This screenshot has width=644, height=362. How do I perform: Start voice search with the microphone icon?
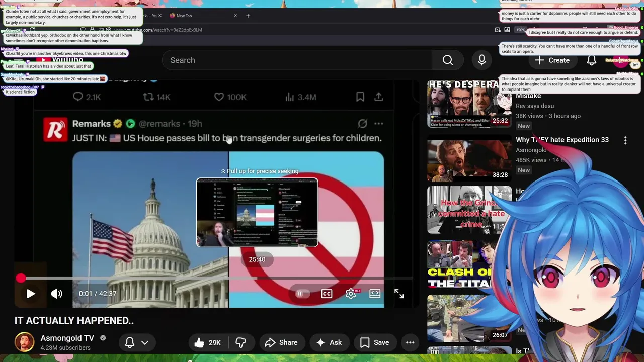(x=482, y=60)
